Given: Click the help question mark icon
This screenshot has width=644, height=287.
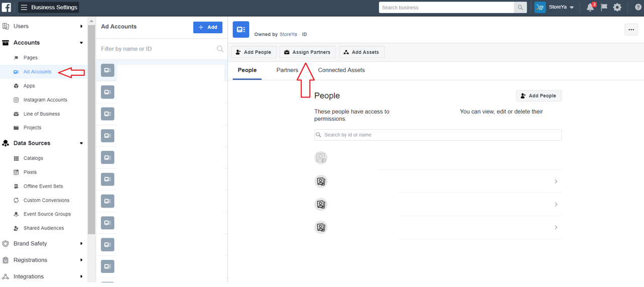Looking at the screenshot, I should click(x=638, y=8).
